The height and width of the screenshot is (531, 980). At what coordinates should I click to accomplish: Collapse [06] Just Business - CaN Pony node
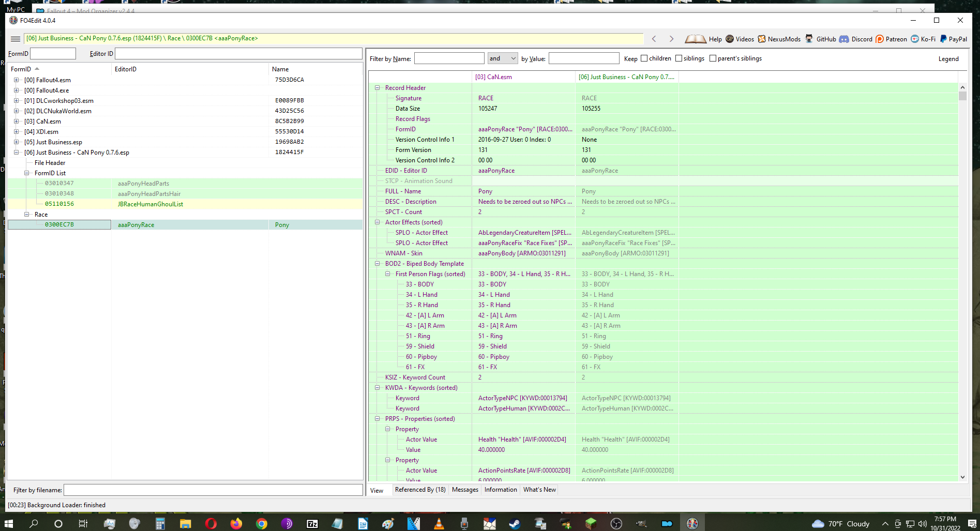pos(16,153)
